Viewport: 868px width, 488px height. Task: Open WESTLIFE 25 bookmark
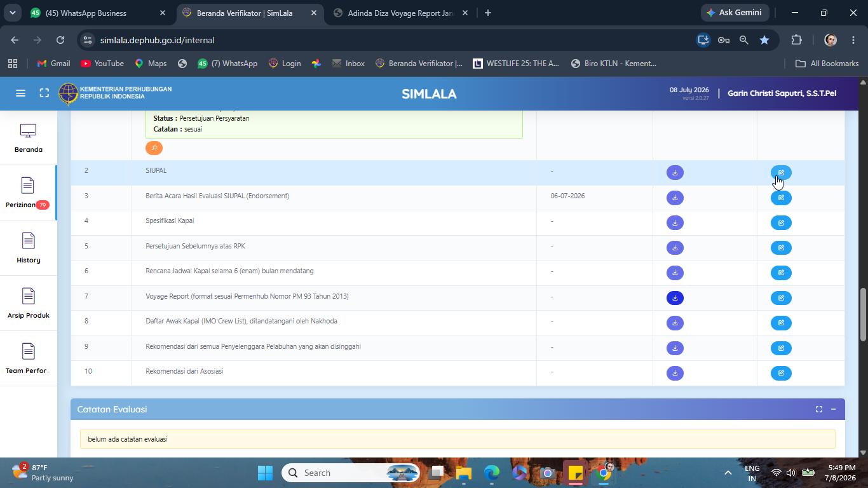point(516,64)
